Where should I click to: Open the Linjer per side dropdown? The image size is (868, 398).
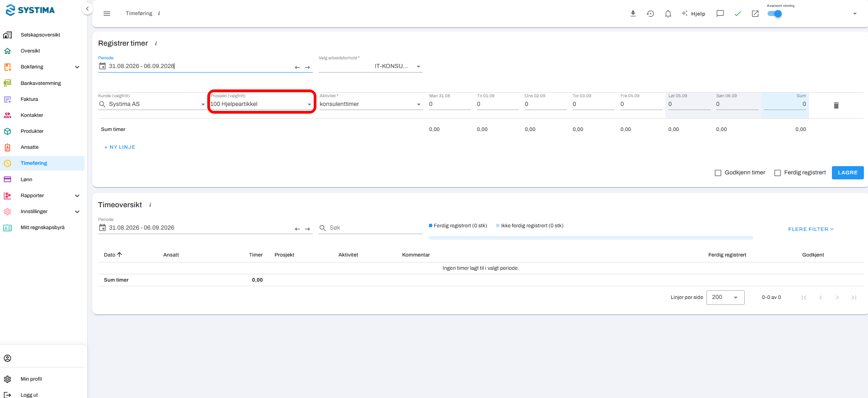coord(725,298)
